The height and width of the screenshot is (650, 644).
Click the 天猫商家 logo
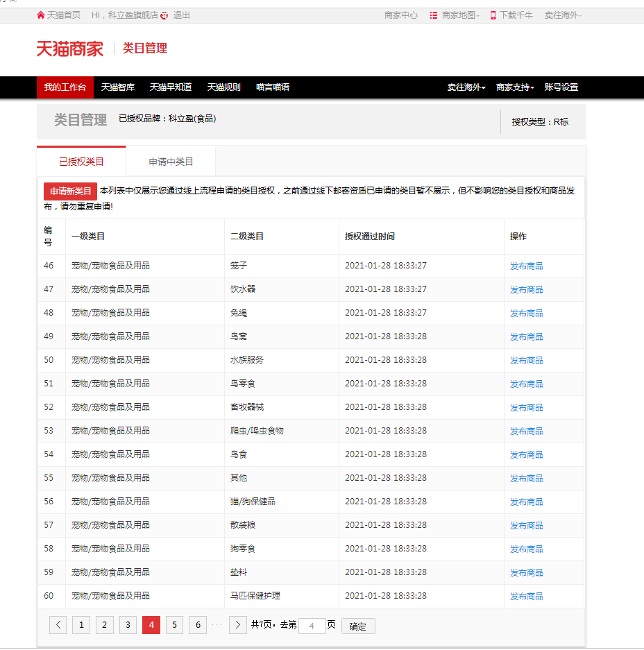(x=69, y=49)
